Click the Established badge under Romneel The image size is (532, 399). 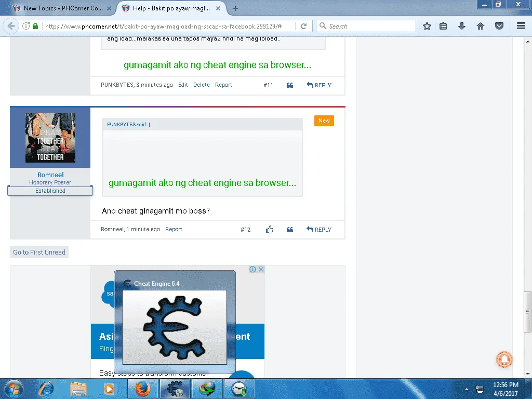[50, 191]
